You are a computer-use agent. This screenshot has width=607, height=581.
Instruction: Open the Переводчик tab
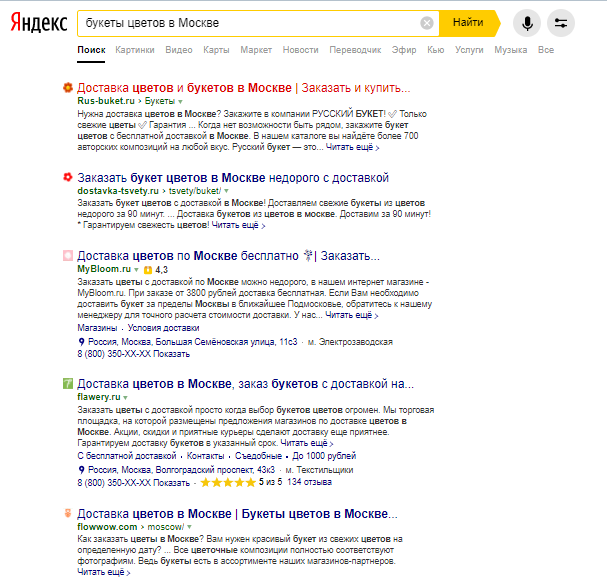(355, 50)
